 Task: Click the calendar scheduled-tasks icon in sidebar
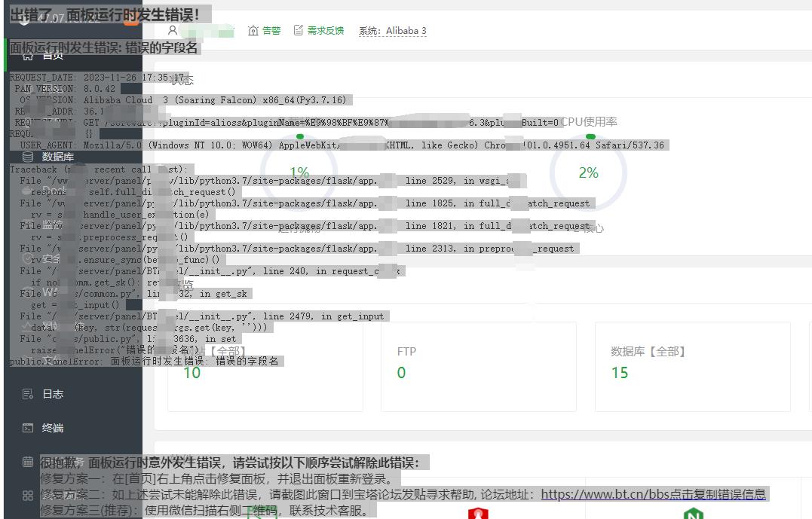pos(28,462)
